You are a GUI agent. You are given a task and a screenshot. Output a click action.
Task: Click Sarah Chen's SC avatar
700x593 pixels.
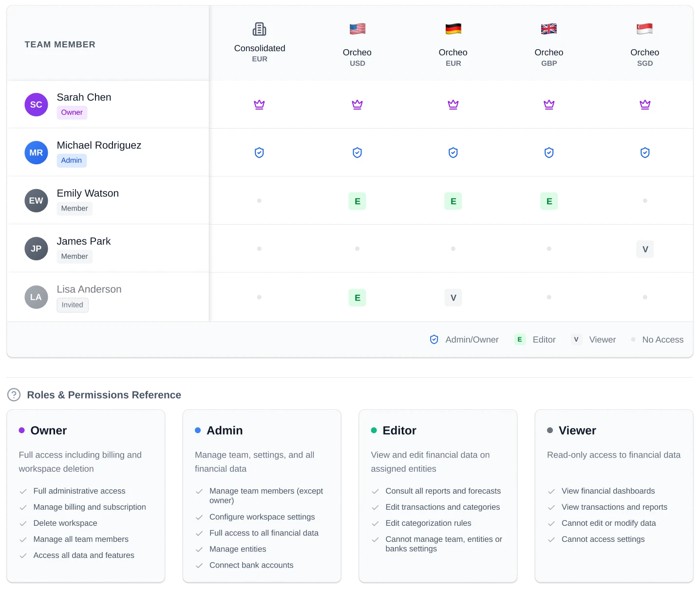36,104
